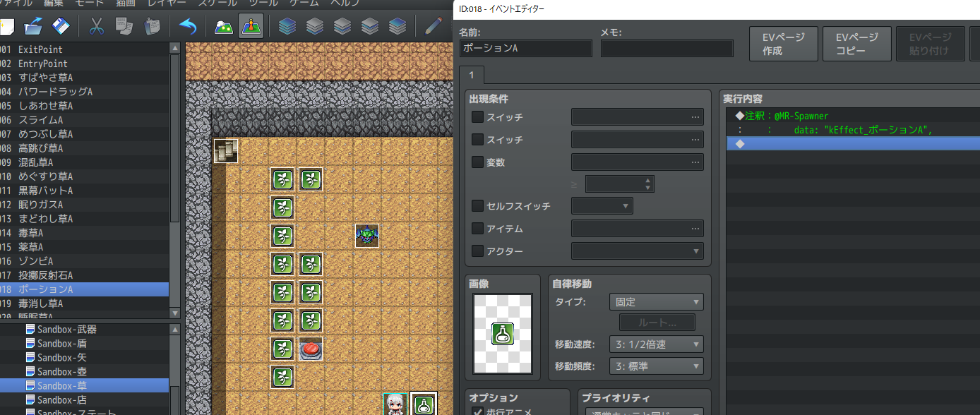Click the map icon beside Sandbox-壺
980x415 pixels.
(30, 372)
